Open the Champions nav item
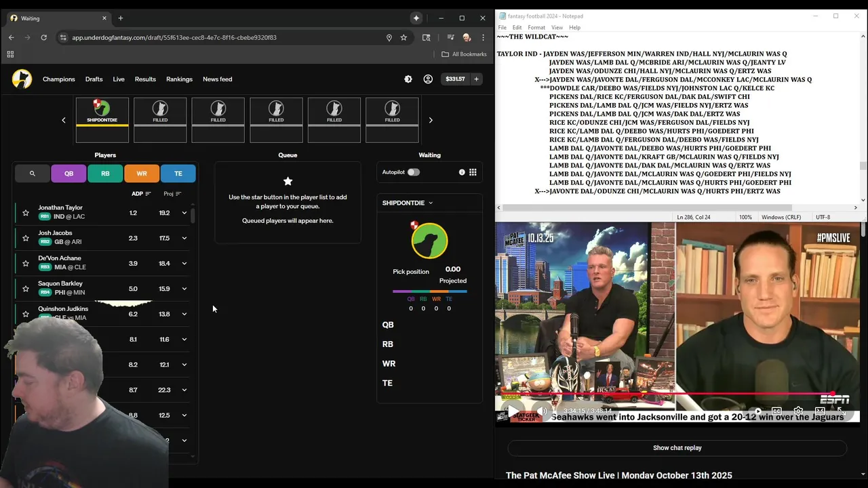This screenshot has width=868, height=488. [59, 79]
